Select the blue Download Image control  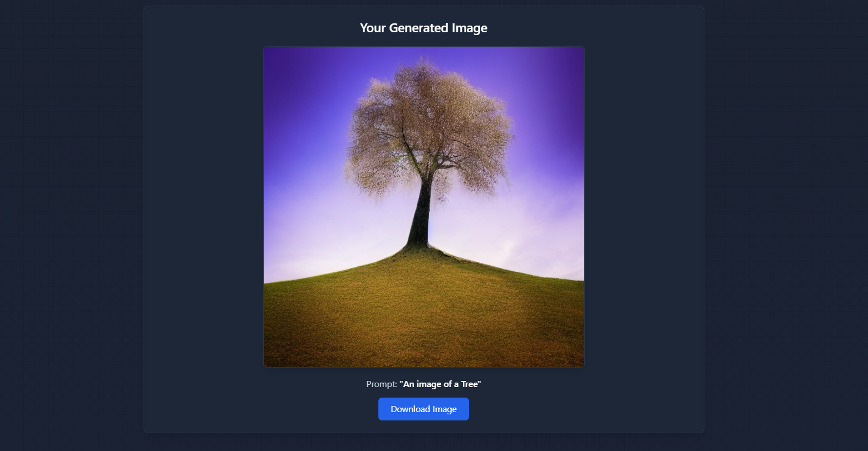click(423, 409)
